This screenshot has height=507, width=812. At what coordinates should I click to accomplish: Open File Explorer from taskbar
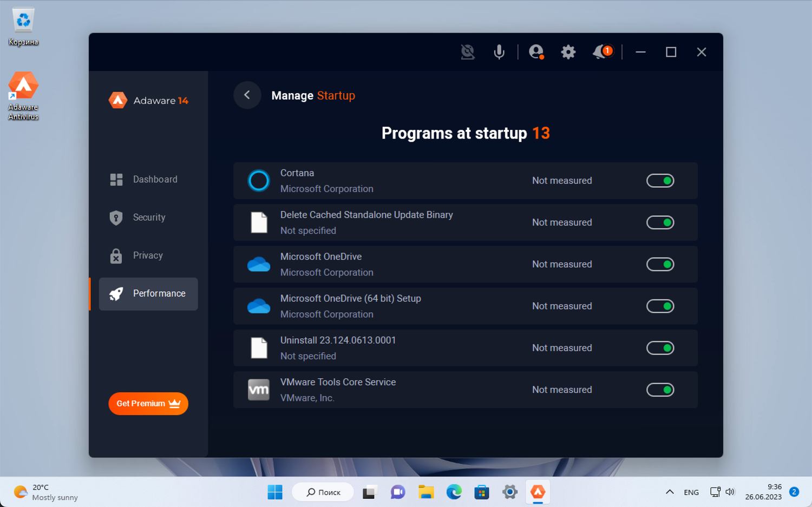click(x=426, y=492)
